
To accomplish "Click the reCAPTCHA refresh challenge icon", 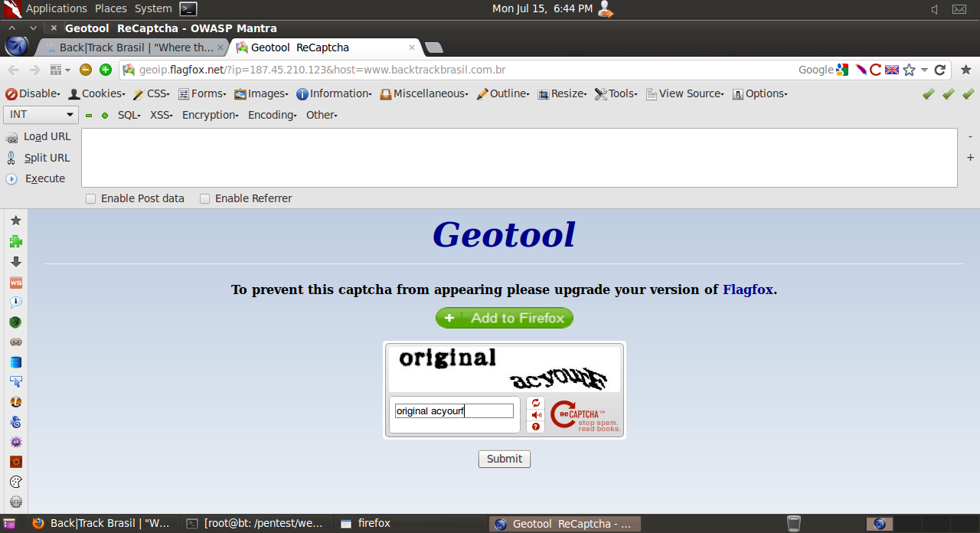I will point(536,403).
